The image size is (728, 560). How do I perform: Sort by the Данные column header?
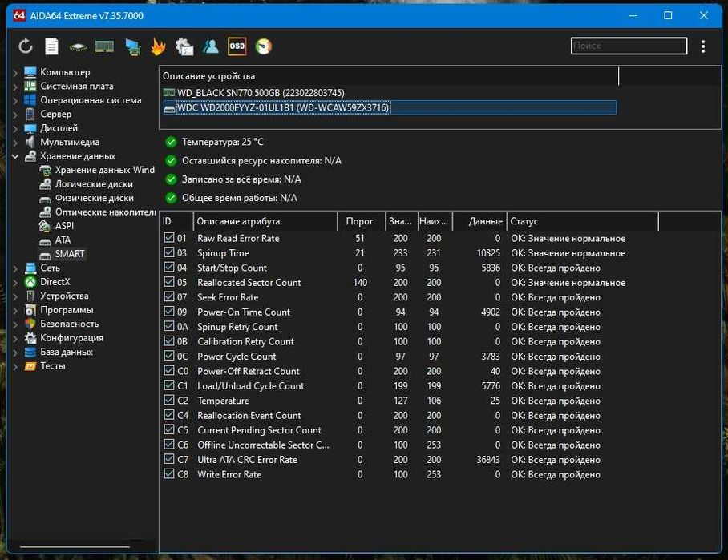[479, 221]
